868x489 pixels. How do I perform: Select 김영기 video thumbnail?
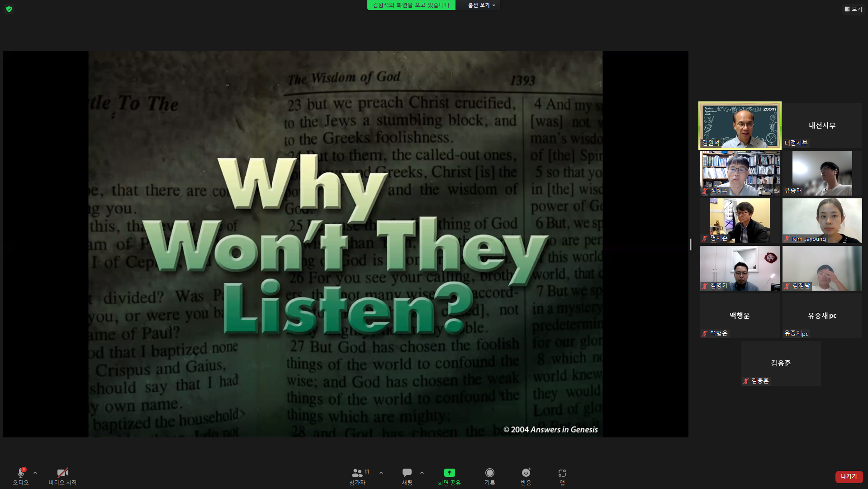coord(740,268)
